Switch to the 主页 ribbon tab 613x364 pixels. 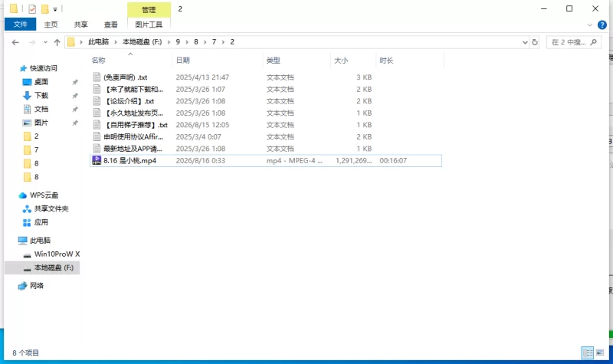tap(51, 25)
